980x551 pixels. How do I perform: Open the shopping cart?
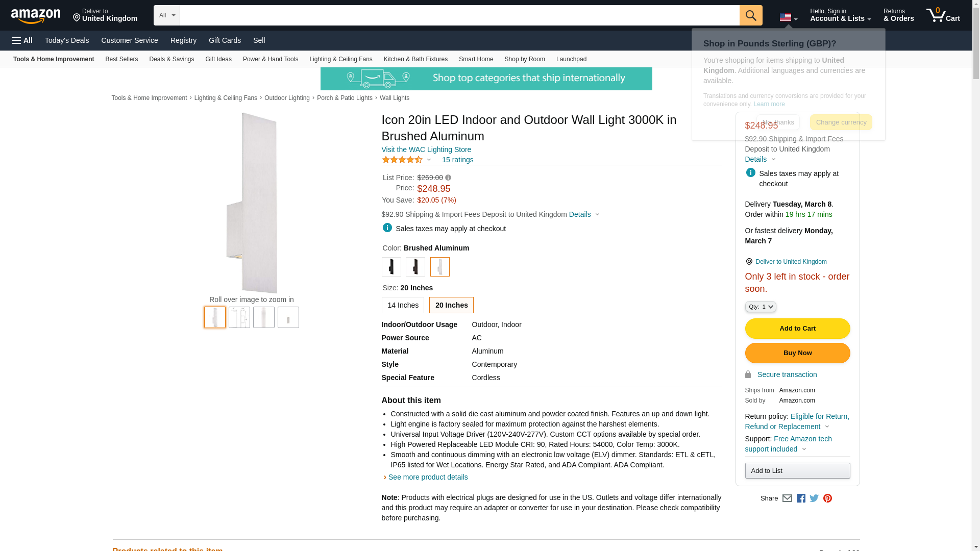(943, 15)
